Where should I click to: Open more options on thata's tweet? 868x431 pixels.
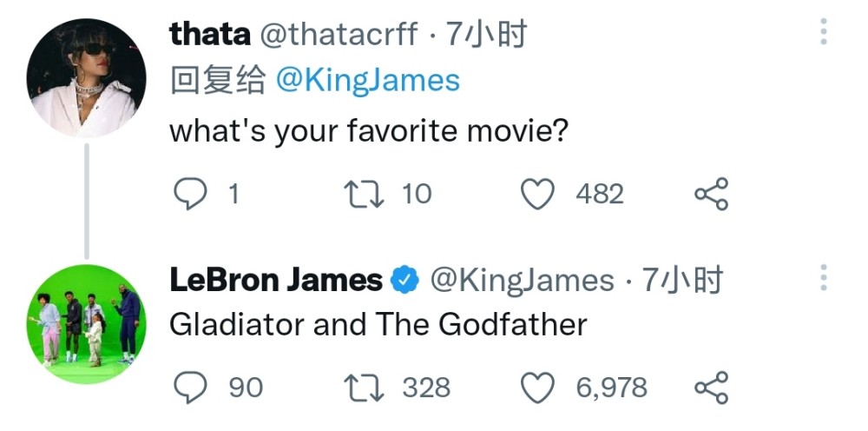tap(824, 31)
